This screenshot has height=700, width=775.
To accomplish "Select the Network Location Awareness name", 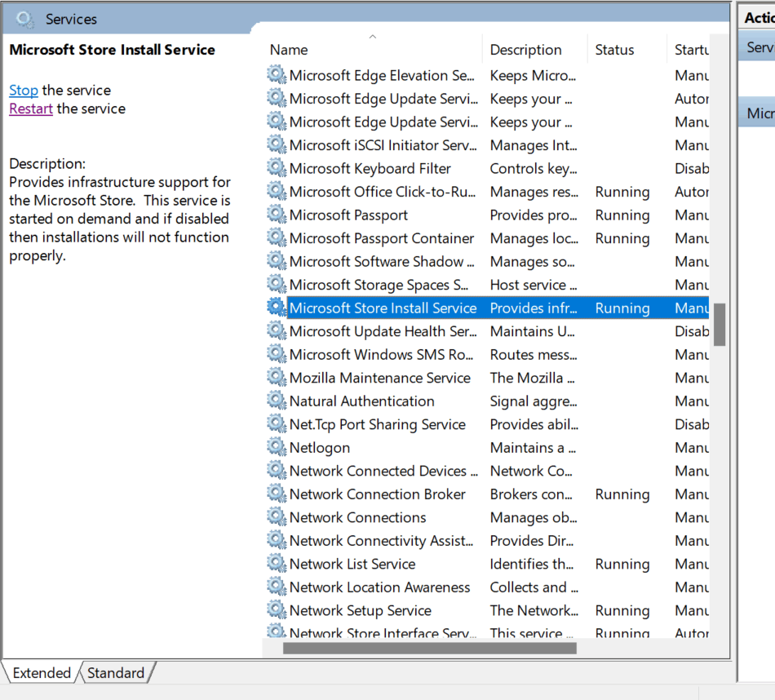I will pos(379,587).
